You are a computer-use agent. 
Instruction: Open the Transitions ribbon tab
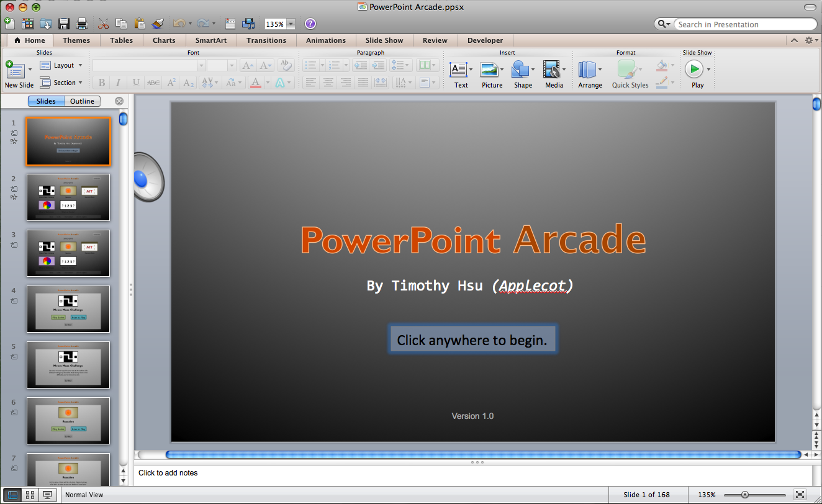(x=266, y=40)
